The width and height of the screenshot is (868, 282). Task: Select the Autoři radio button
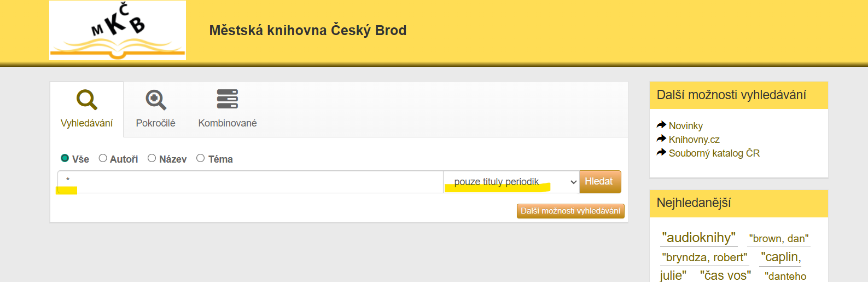103,158
